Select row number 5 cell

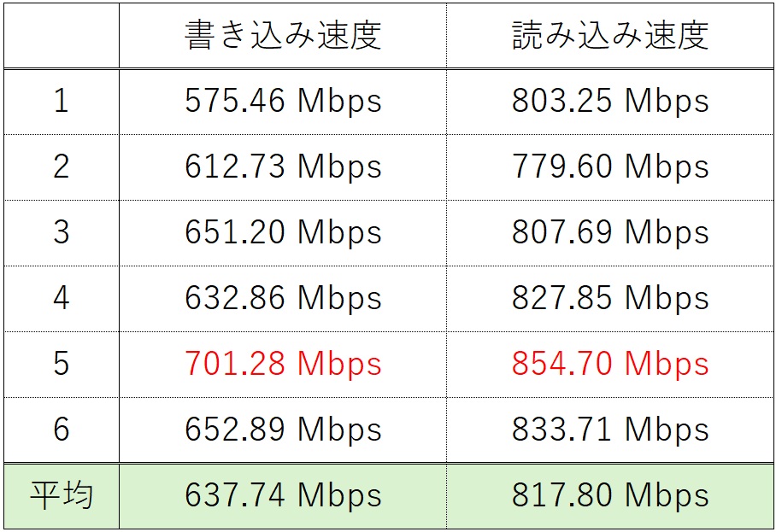tap(61, 365)
